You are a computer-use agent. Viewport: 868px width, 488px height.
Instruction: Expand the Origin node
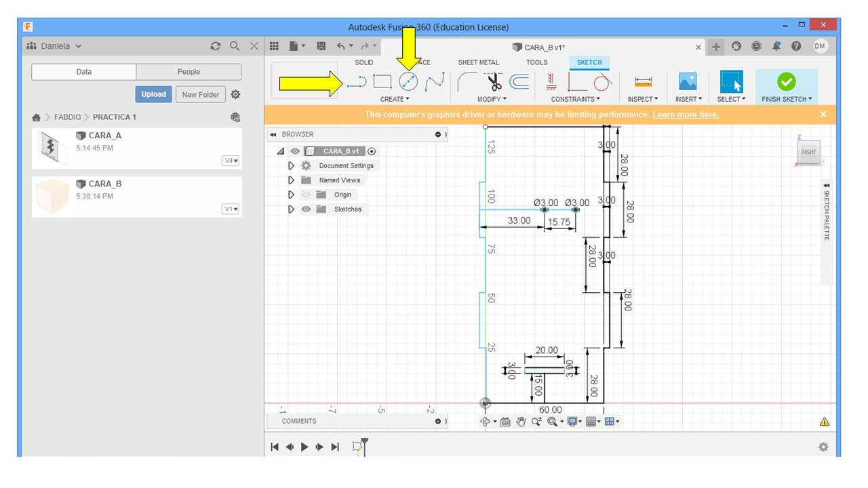point(292,195)
